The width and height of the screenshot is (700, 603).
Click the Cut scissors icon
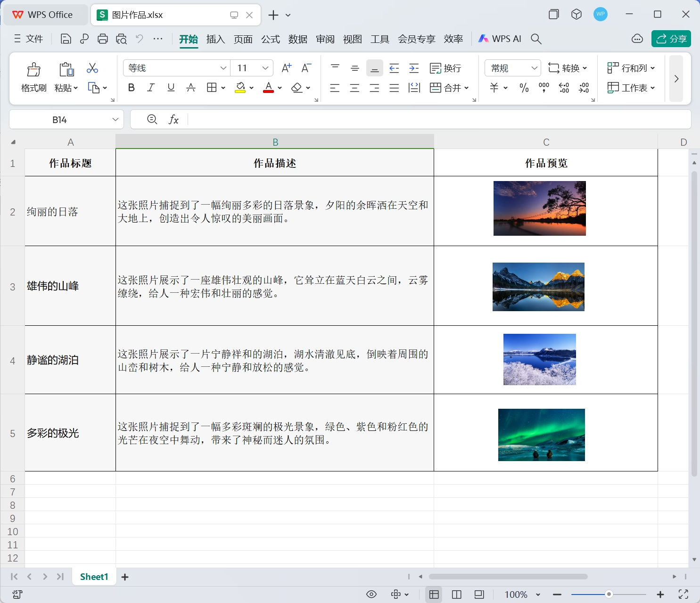[x=92, y=68]
